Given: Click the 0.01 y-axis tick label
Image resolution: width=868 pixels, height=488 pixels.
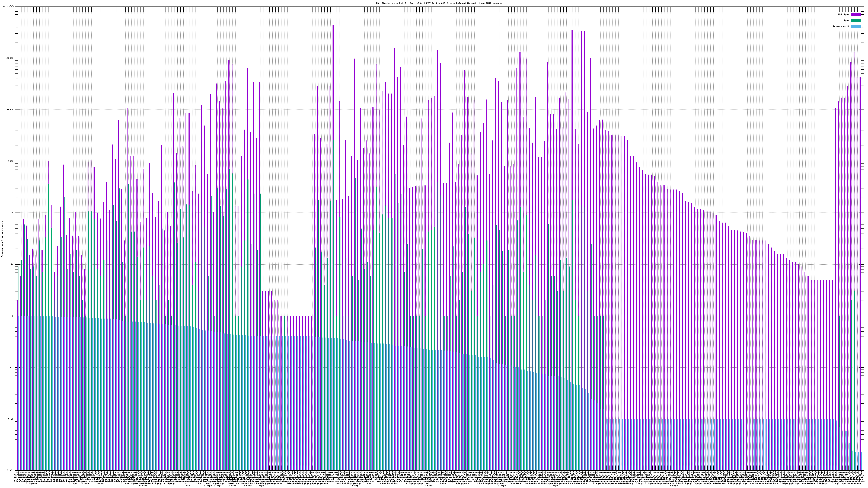Looking at the screenshot, I should click(x=11, y=419).
